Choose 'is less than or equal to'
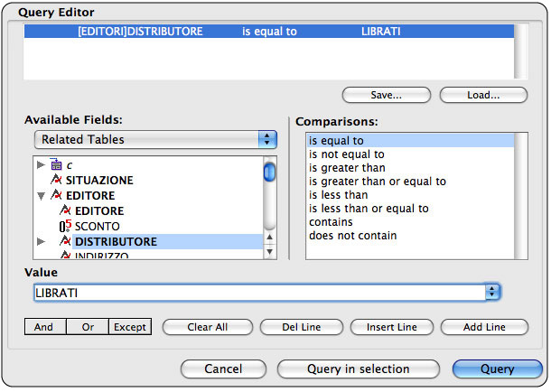The height and width of the screenshot is (392, 551). (x=410, y=209)
